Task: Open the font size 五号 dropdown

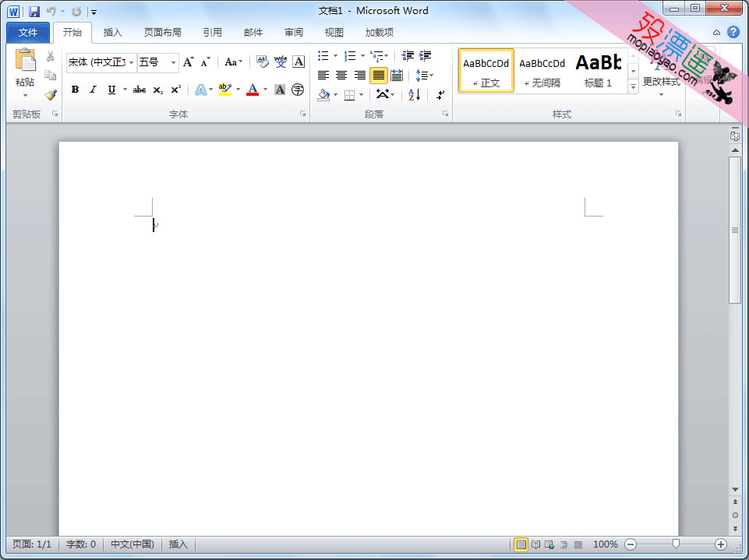Action: [173, 62]
